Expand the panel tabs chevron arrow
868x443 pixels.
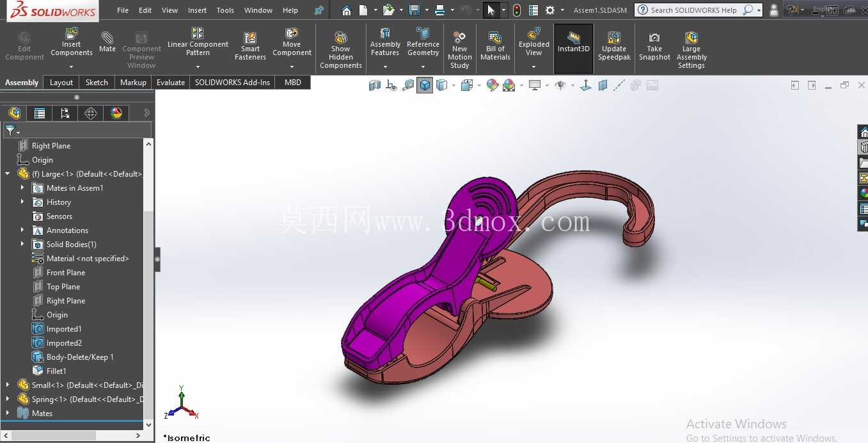pyautogui.click(x=146, y=113)
